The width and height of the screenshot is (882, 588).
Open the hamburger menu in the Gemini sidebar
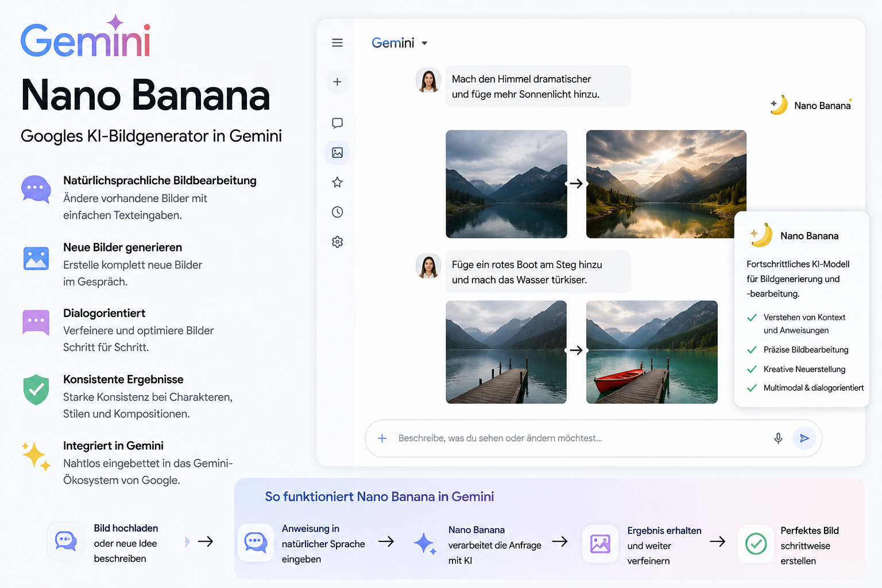pos(337,43)
